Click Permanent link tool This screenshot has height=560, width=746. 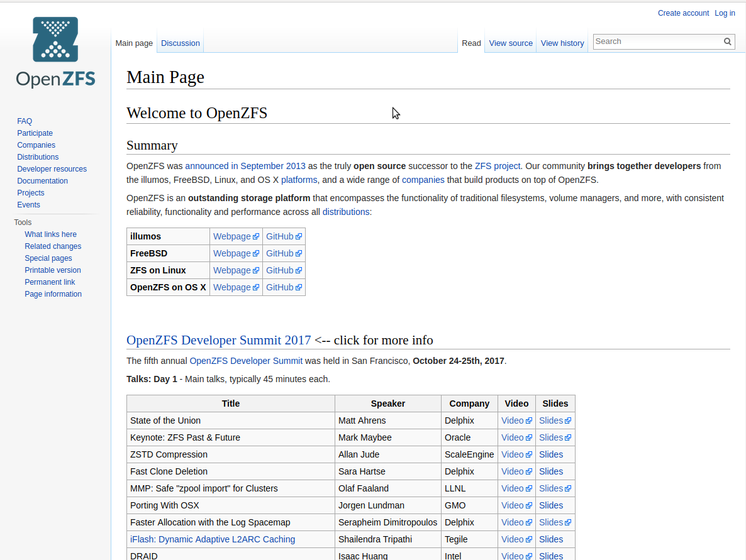pos(50,282)
